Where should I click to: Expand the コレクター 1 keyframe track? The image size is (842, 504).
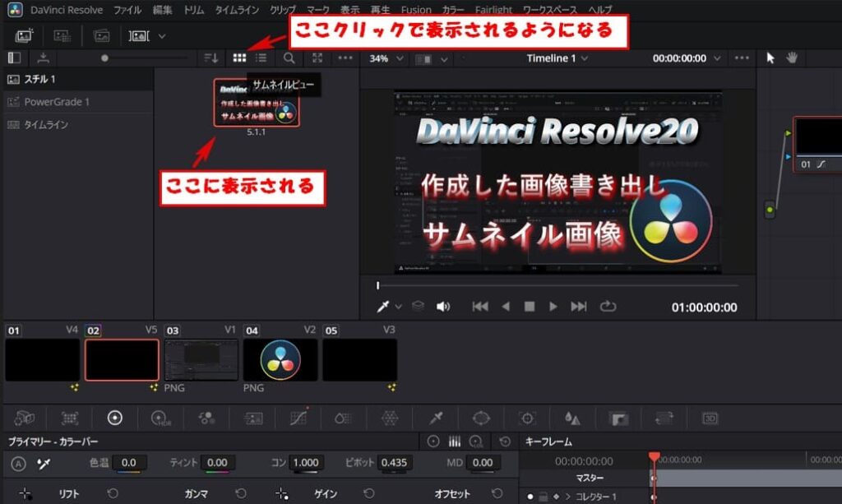pos(567,497)
